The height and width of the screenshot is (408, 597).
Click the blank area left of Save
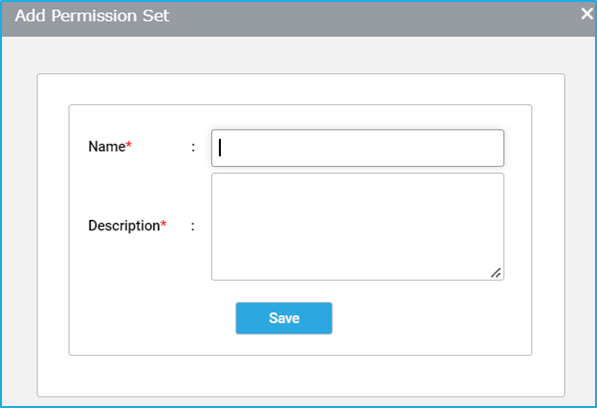[x=152, y=318]
